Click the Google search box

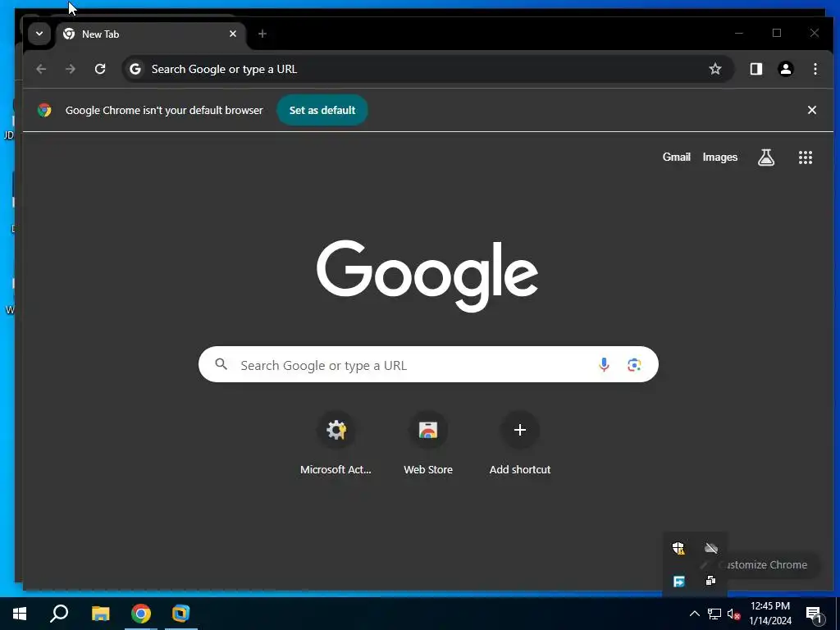pos(428,365)
